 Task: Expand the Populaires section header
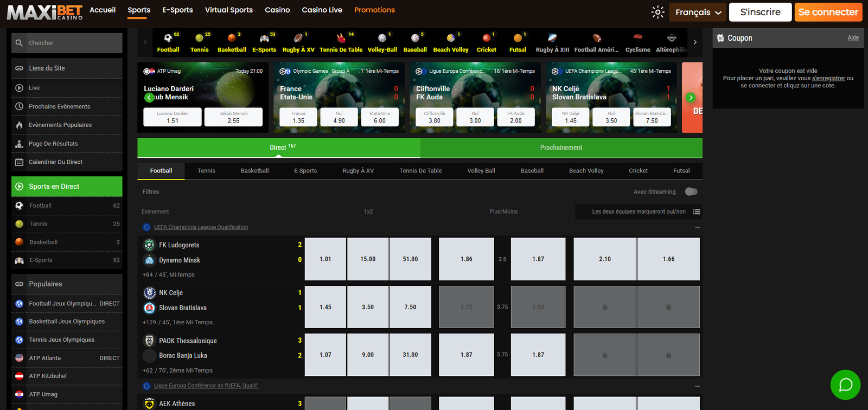pos(67,284)
